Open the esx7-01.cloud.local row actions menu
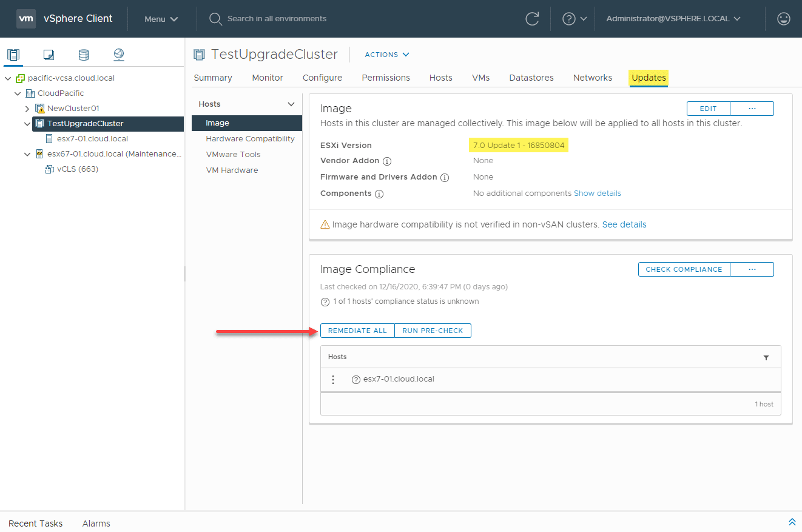Screen dimensions: 802x532 click(333, 380)
